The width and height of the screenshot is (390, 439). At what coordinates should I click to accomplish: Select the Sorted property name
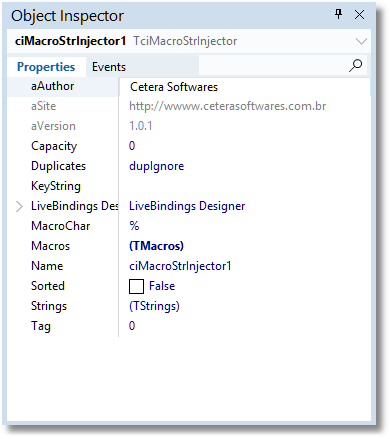(48, 286)
